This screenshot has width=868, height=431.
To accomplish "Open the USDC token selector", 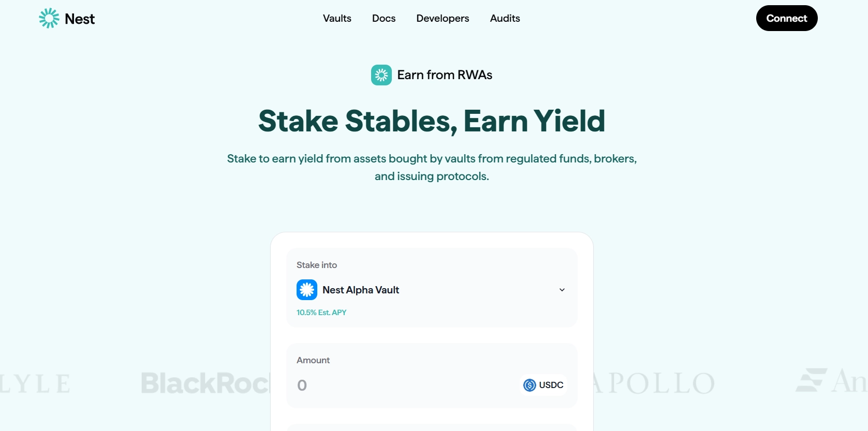I will (543, 385).
